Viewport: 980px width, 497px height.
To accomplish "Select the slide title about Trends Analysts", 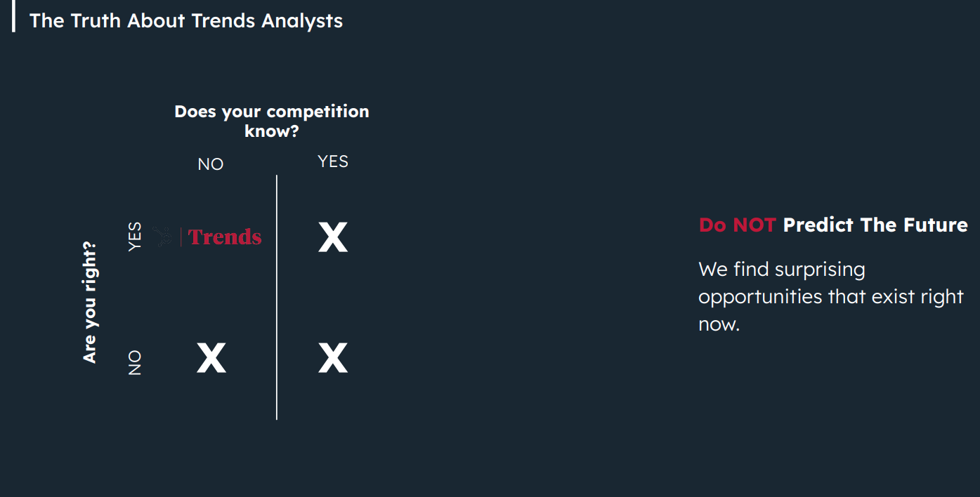I will point(186,20).
